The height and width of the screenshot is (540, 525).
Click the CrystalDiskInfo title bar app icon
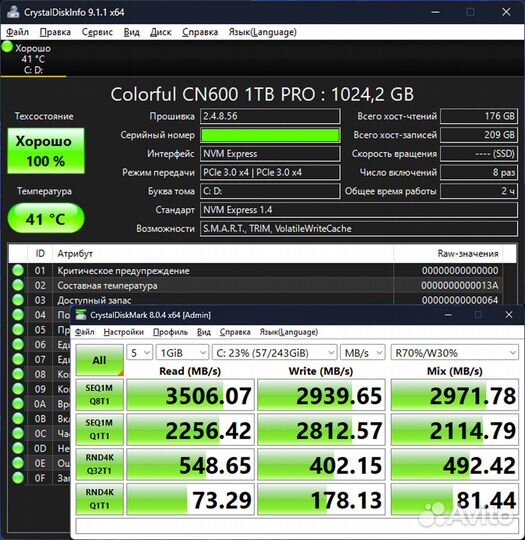(x=13, y=12)
